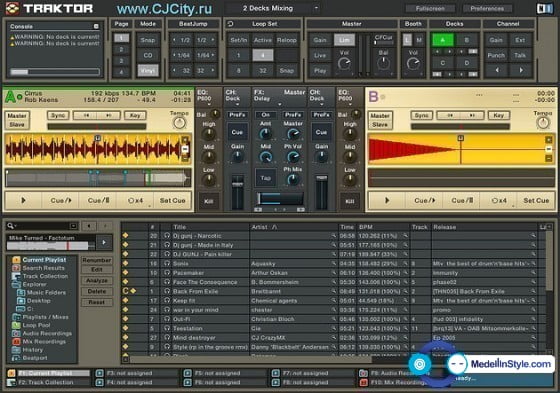Select Loop Pool in browser tree
Viewport: 560px width, 393px height.
[x=36, y=325]
